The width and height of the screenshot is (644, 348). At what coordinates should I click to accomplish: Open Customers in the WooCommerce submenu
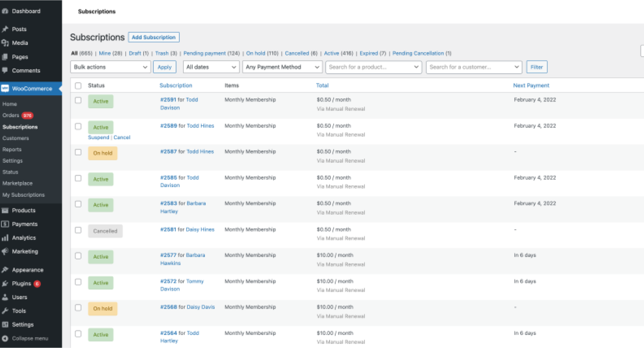coord(16,138)
